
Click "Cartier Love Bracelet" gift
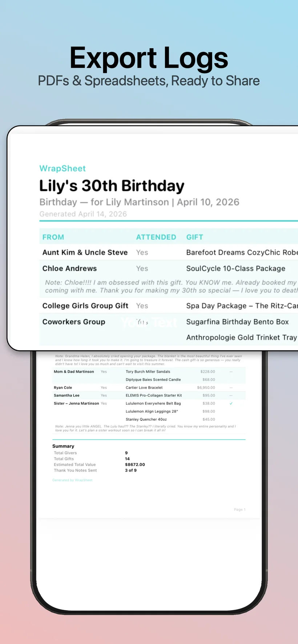click(x=144, y=388)
